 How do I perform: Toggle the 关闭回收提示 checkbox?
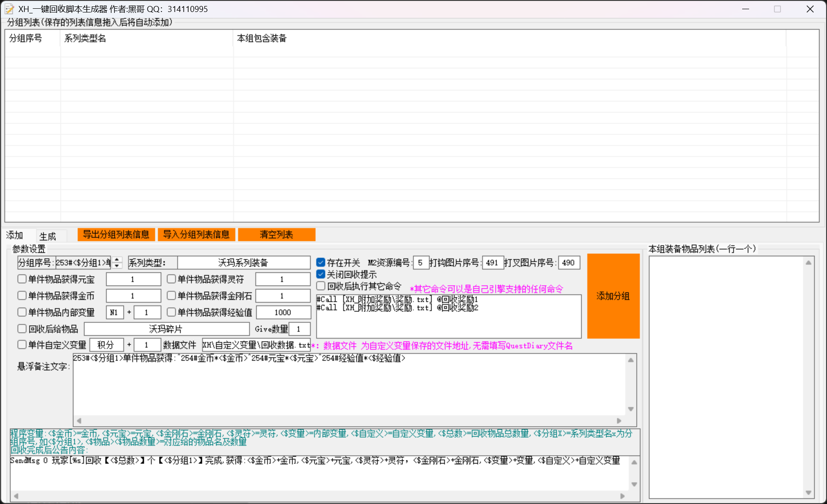click(x=321, y=275)
